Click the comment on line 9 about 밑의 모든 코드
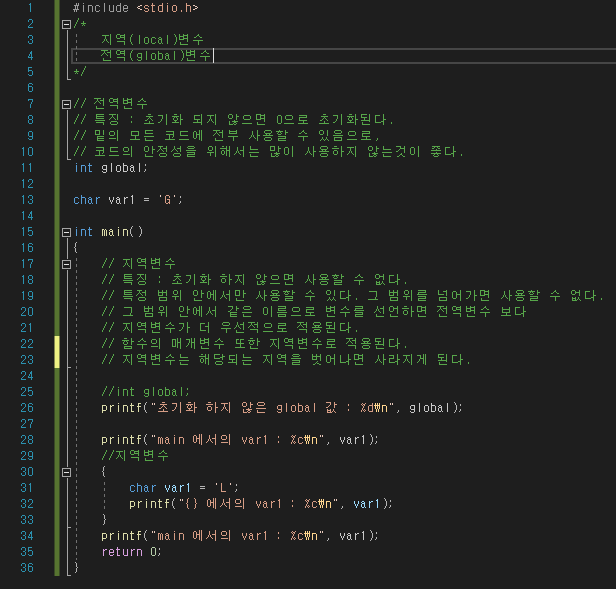Image resolution: width=616 pixels, height=589 pixels. pyautogui.click(x=227, y=136)
